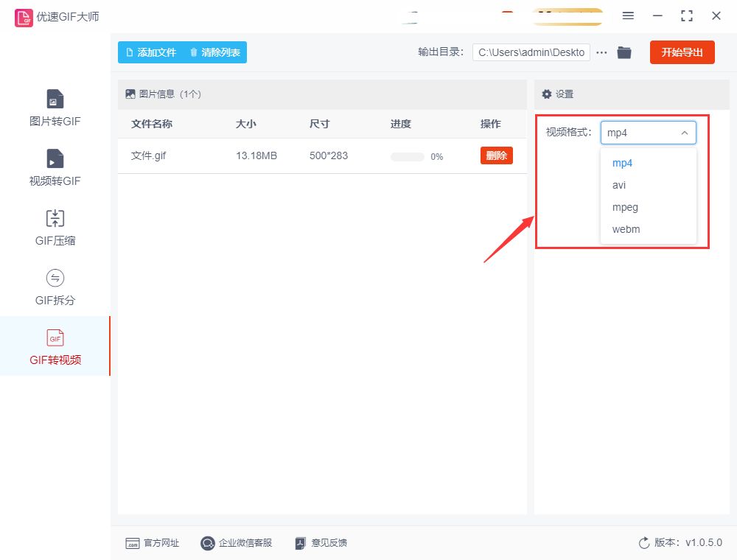Click the 大小 column header
The height and width of the screenshot is (560, 737).
tap(246, 124)
